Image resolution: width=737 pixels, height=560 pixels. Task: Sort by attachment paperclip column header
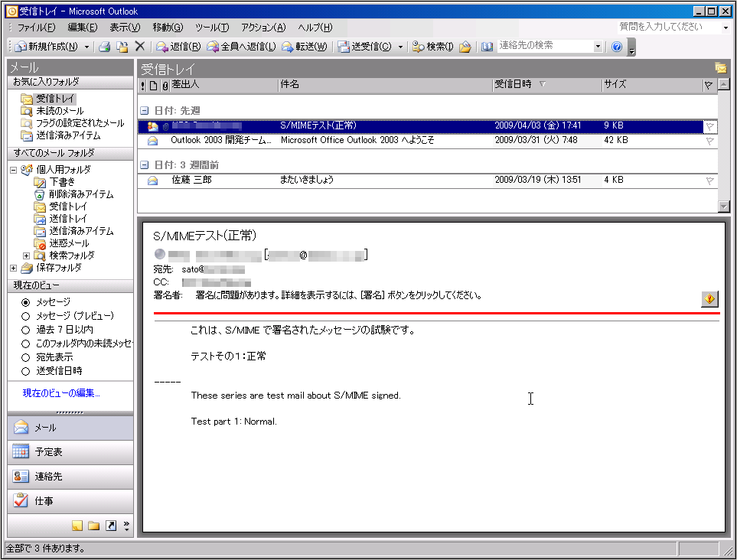pyautogui.click(x=165, y=86)
